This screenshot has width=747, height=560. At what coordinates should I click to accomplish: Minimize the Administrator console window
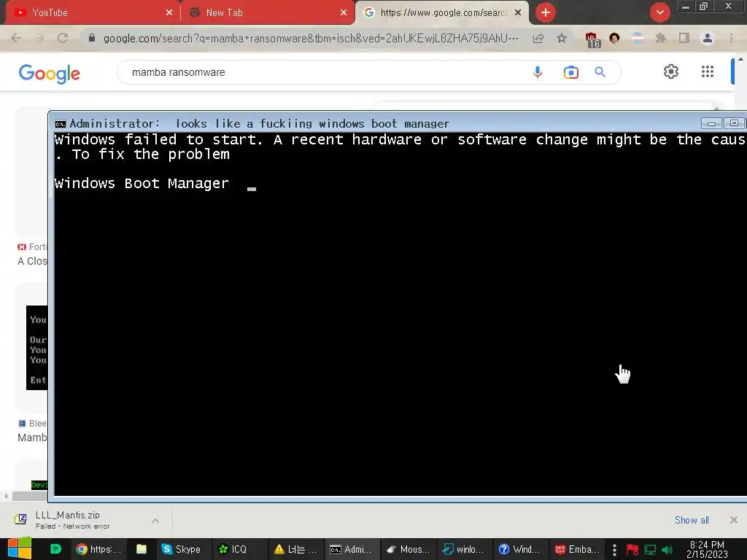[711, 124]
